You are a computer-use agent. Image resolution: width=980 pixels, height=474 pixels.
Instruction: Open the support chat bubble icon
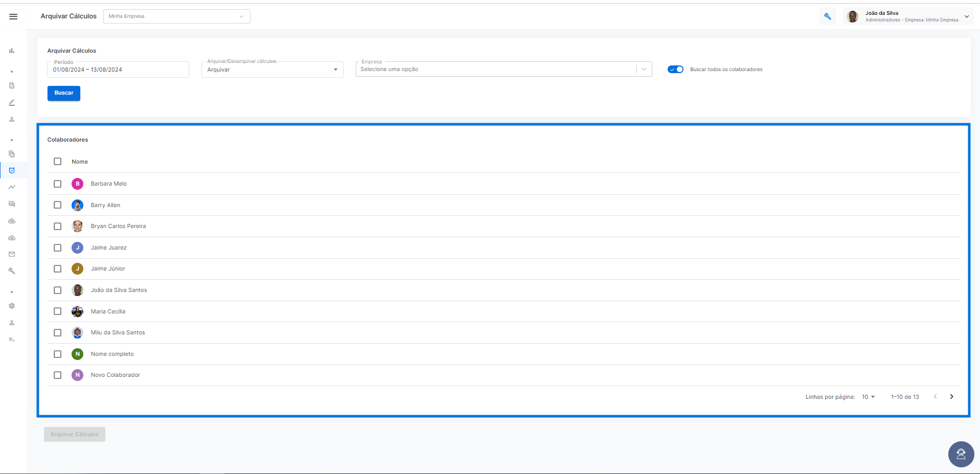click(961, 454)
